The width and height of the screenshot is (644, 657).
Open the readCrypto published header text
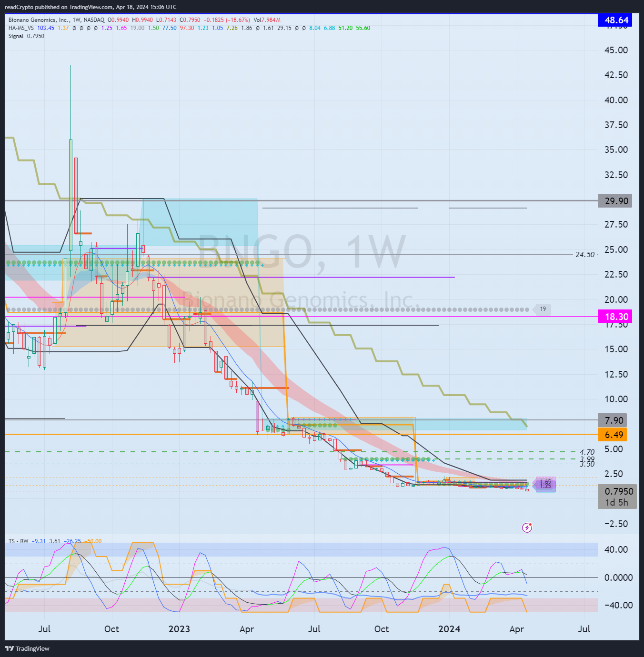(91, 7)
